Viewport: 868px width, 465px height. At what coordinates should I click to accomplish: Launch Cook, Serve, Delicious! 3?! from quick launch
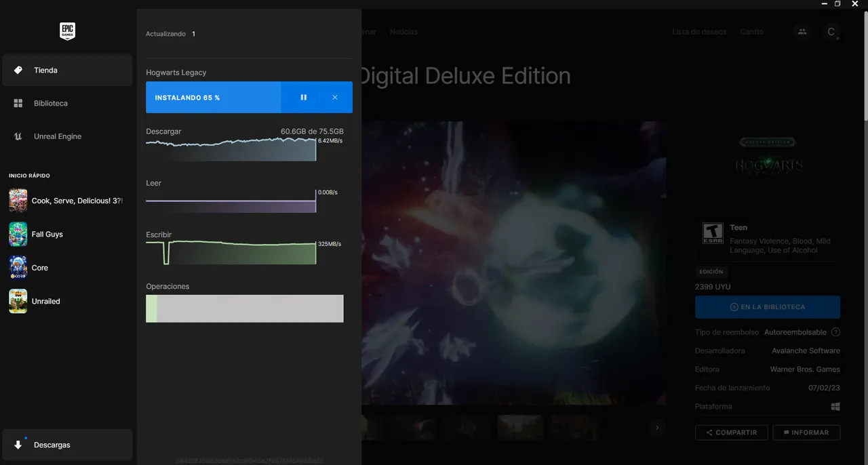[x=67, y=201]
